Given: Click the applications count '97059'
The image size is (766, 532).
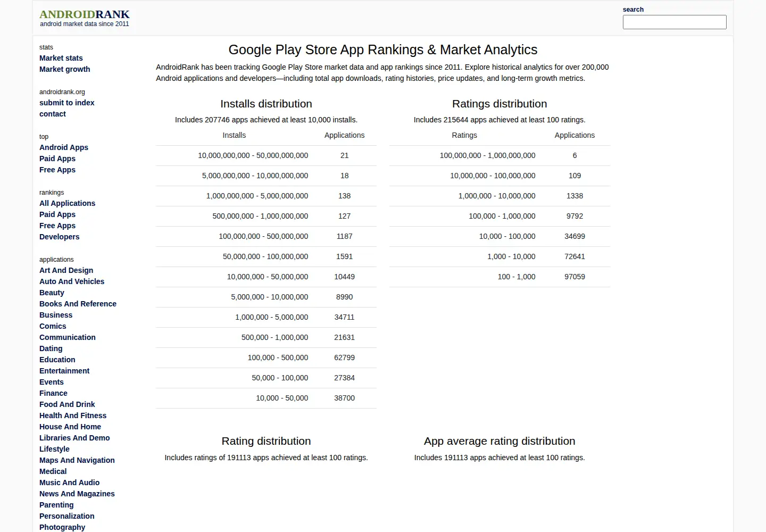Looking at the screenshot, I should [575, 277].
